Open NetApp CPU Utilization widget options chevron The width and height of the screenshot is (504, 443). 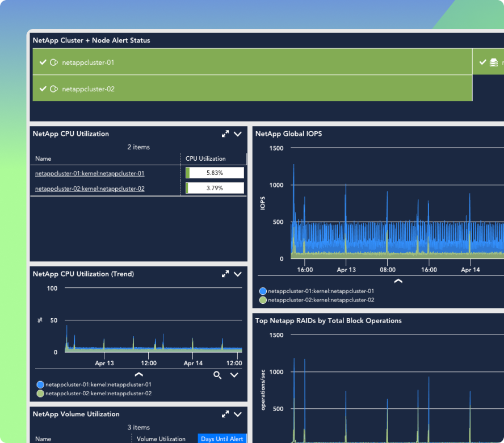point(238,134)
